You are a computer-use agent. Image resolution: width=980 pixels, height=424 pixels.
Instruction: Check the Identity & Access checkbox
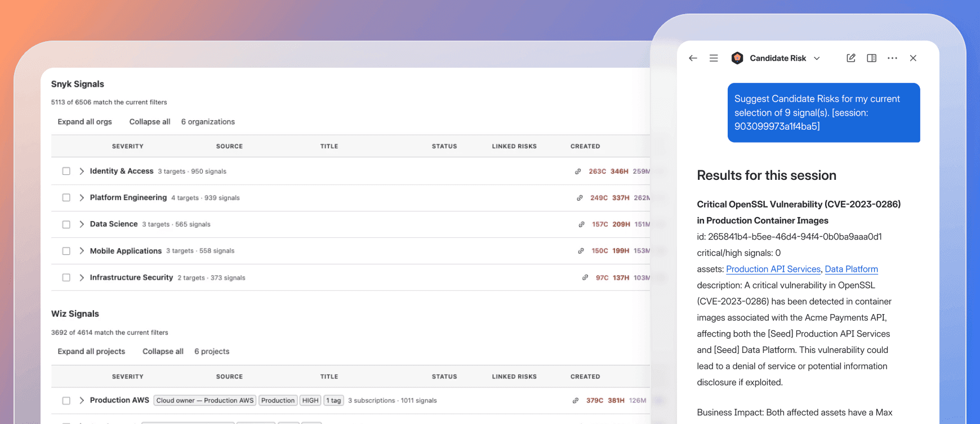pyautogui.click(x=66, y=171)
